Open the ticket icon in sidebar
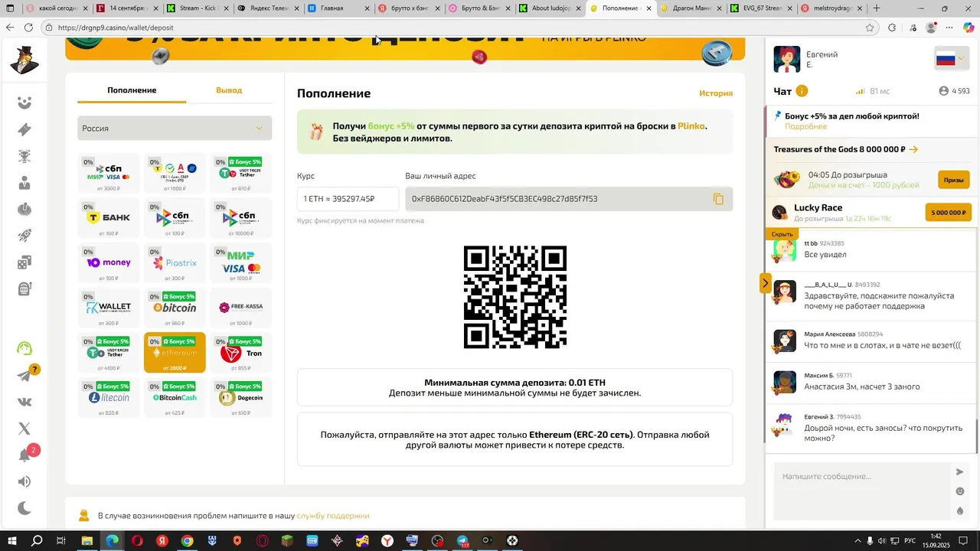The image size is (980, 551). tap(24, 129)
